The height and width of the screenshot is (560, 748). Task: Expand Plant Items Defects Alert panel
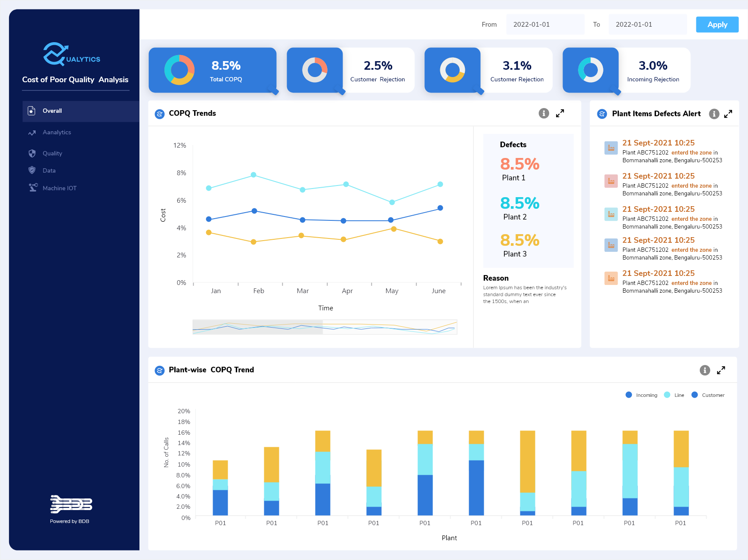[x=728, y=114]
